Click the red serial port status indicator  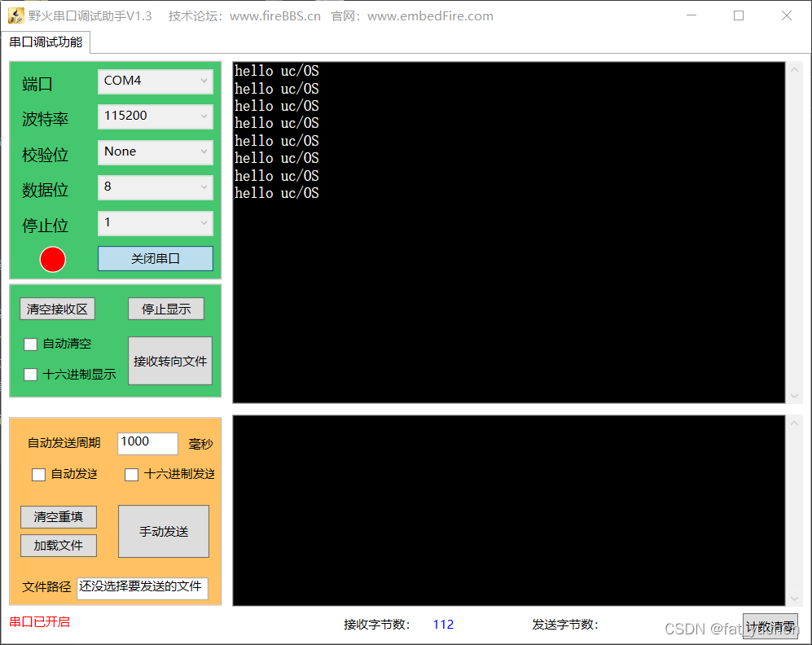[x=53, y=259]
